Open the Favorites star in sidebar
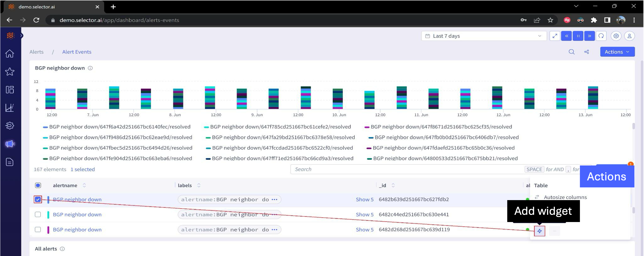 pos(9,72)
